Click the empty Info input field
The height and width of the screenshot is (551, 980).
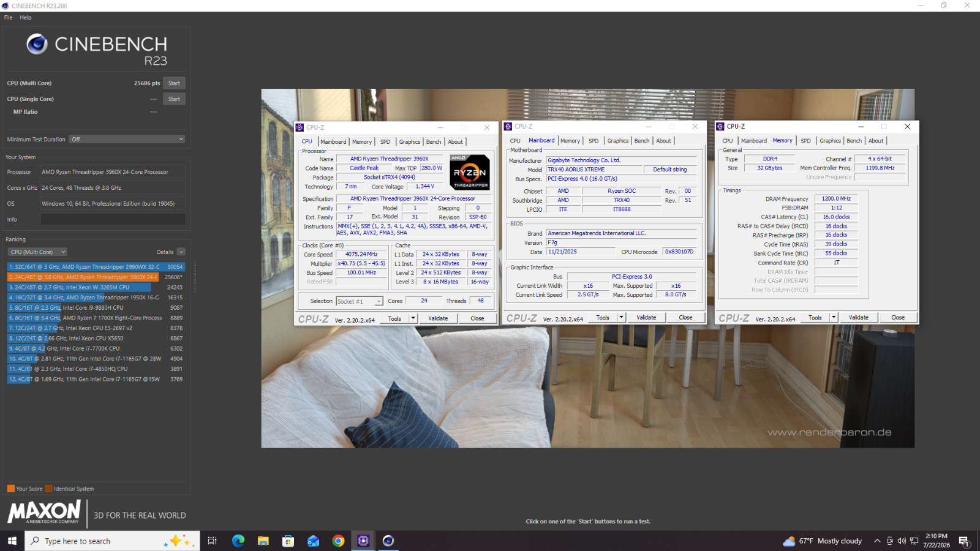113,219
